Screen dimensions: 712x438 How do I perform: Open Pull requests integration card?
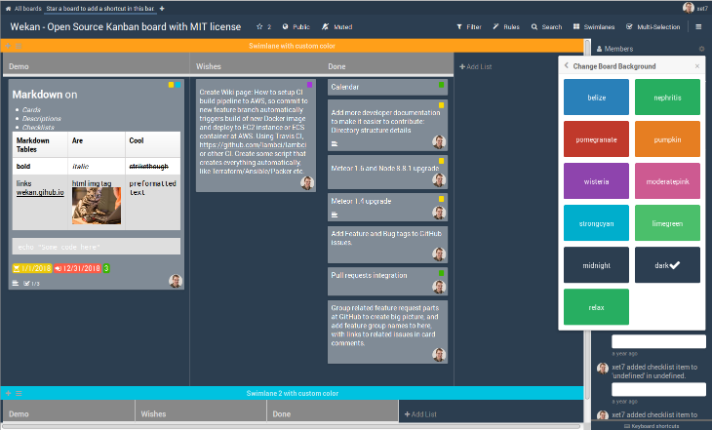pos(387,281)
